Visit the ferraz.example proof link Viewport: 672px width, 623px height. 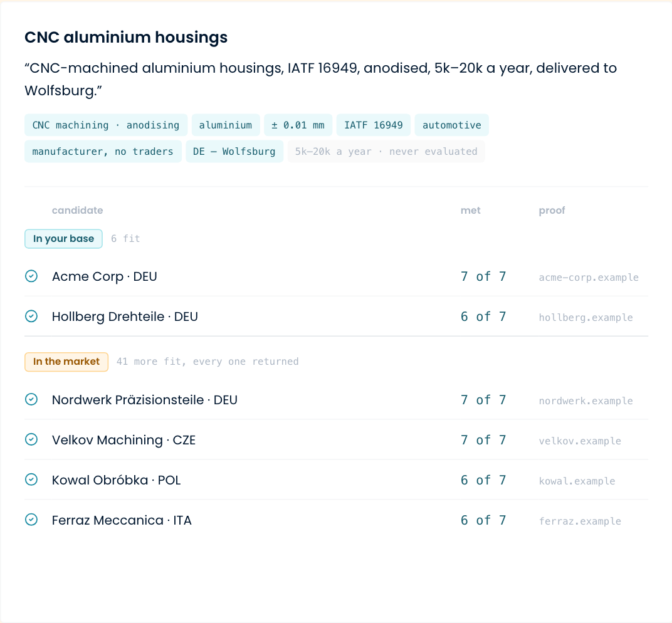[x=579, y=521]
